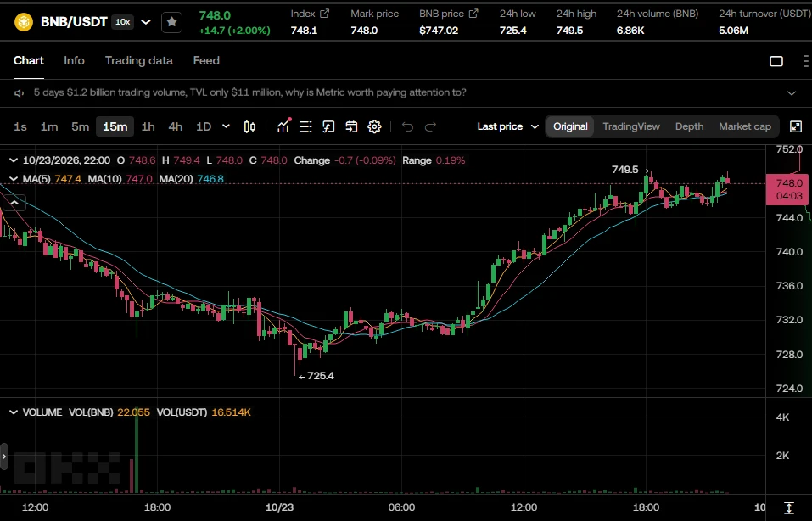Open the BNB price external link icon
This screenshot has height=521, width=812.
(473, 14)
